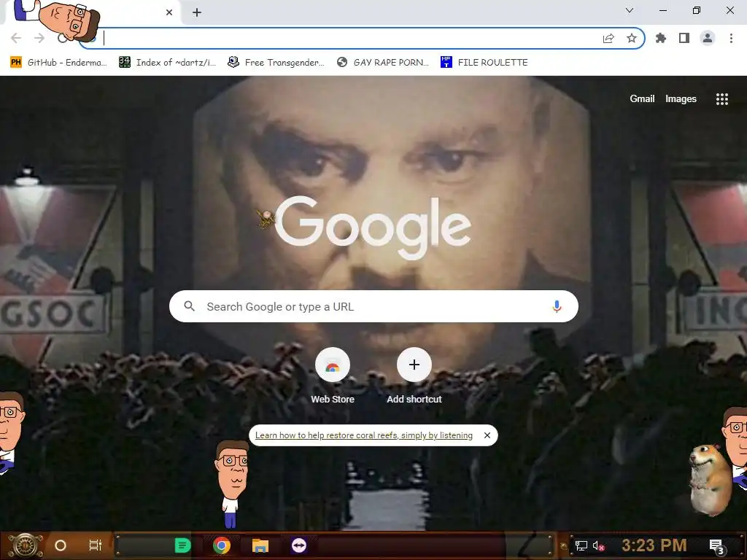
Task: Close the current Chrome tab
Action: [169, 12]
